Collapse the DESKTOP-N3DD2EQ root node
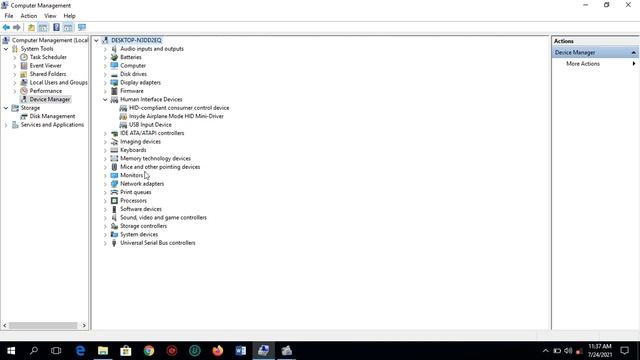640x360 pixels. [96, 40]
